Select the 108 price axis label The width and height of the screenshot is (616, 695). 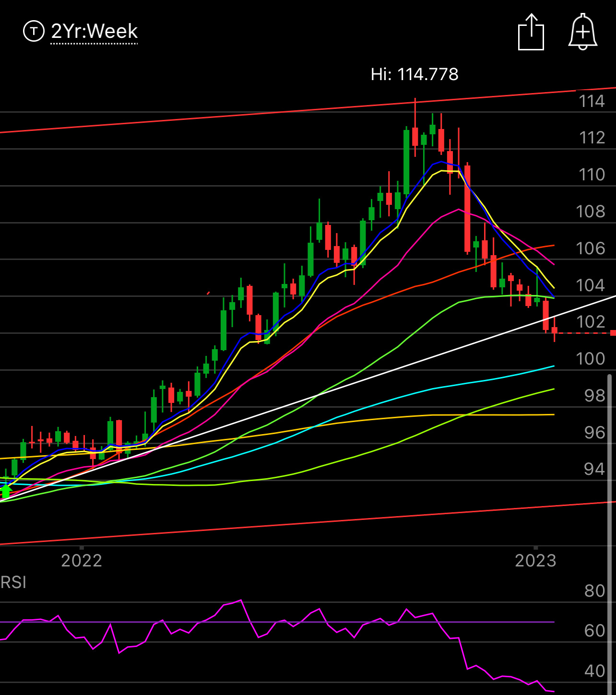click(x=591, y=212)
